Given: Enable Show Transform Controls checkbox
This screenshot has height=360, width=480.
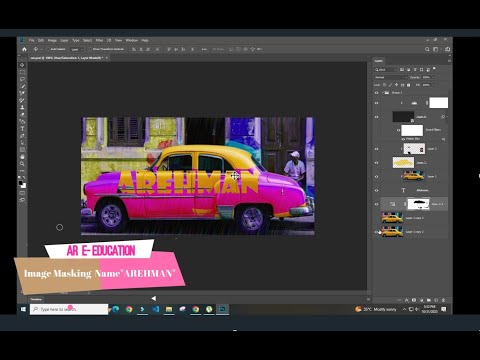Looking at the screenshot, I should click(90, 49).
